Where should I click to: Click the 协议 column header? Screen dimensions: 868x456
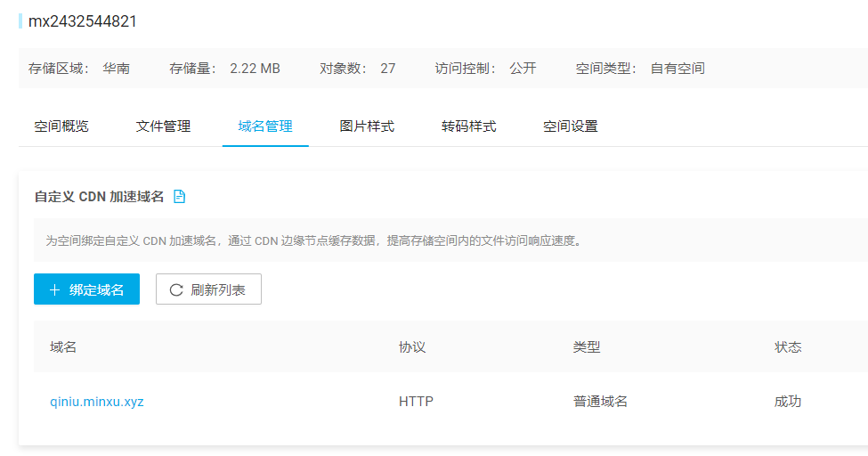412,347
